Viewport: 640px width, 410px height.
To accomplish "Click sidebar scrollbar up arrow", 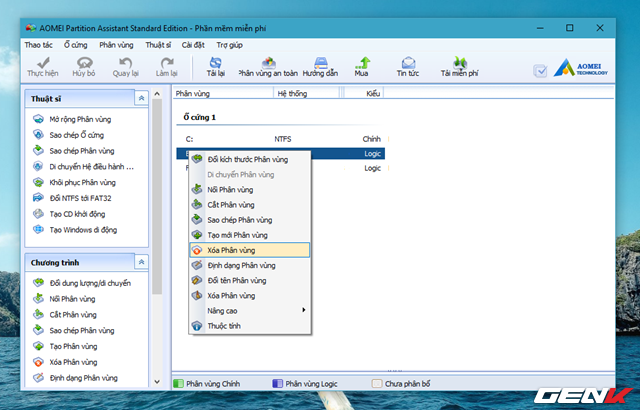I will click(x=157, y=94).
